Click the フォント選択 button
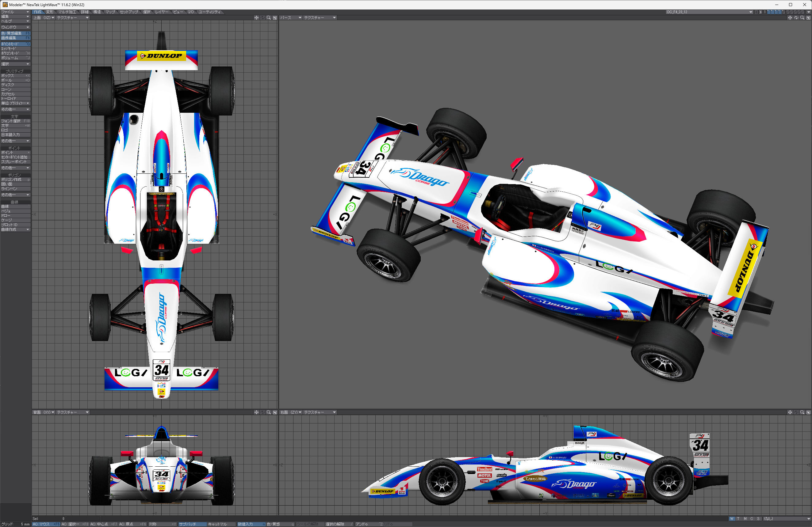This screenshot has width=812, height=527. (x=15, y=121)
